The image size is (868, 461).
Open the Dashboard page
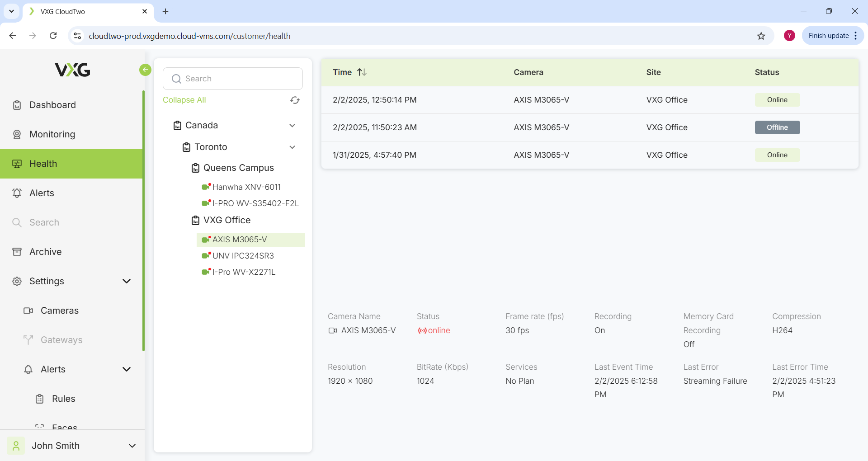coord(52,105)
